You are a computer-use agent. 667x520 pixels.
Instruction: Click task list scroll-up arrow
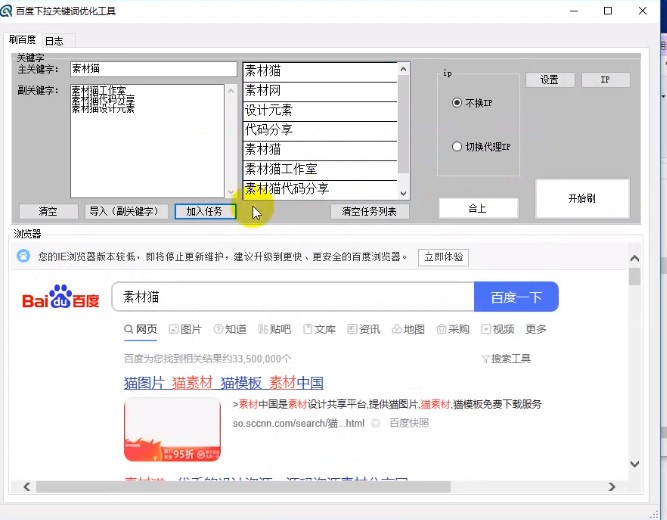click(x=403, y=69)
